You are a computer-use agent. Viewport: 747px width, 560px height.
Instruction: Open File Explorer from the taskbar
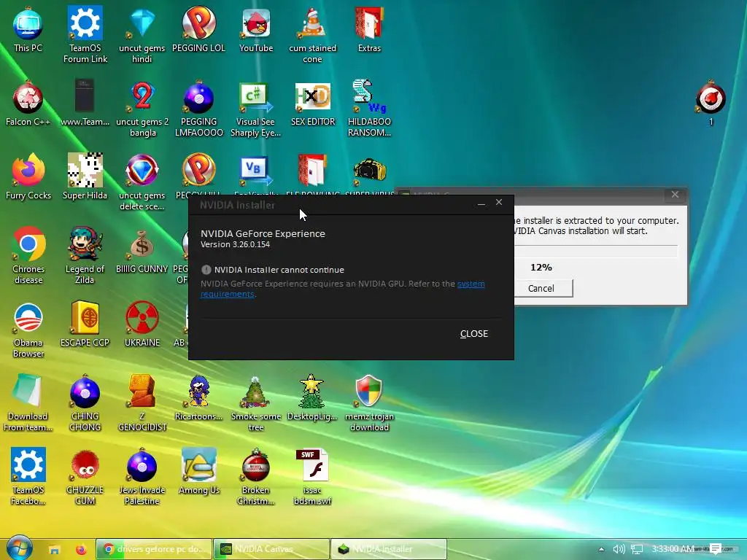[54, 549]
